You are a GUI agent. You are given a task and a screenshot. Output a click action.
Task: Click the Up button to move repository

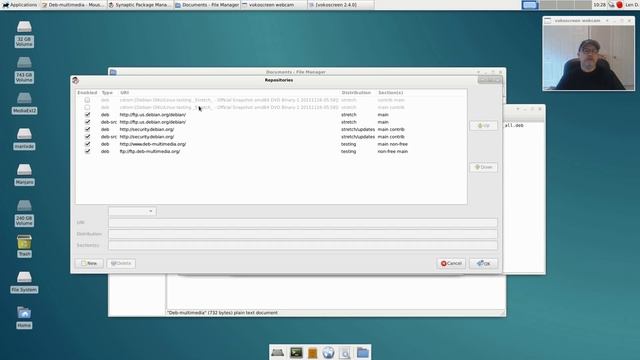pyautogui.click(x=483, y=126)
